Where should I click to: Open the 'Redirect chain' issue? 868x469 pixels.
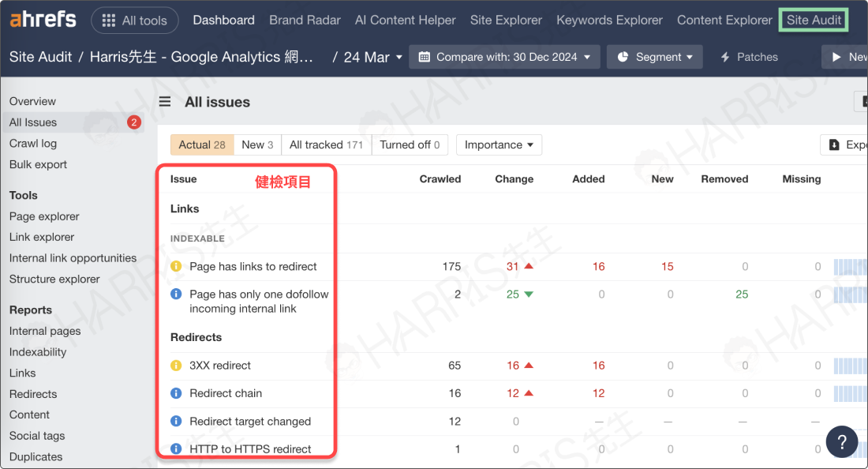[226, 393]
